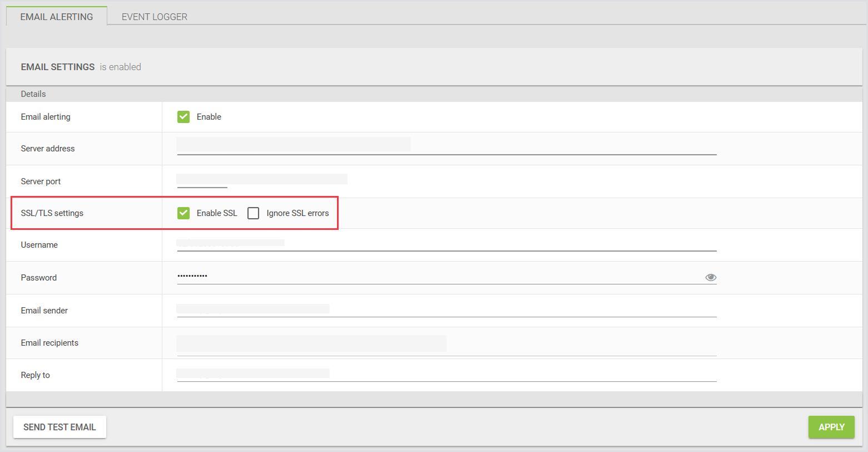Check the Ignore SSL errors box
The image size is (868, 452).
[x=254, y=213]
